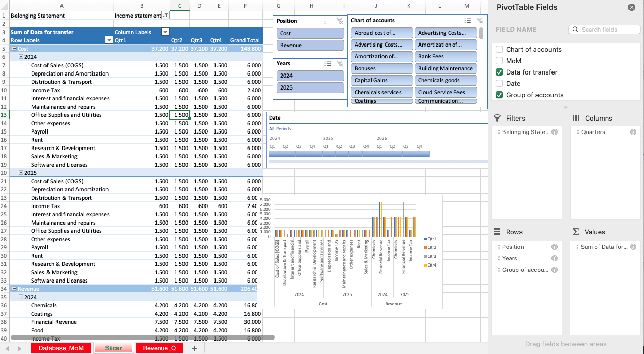Enable the MoM field checkbox
Screen dimensions: 644x354
point(499,61)
